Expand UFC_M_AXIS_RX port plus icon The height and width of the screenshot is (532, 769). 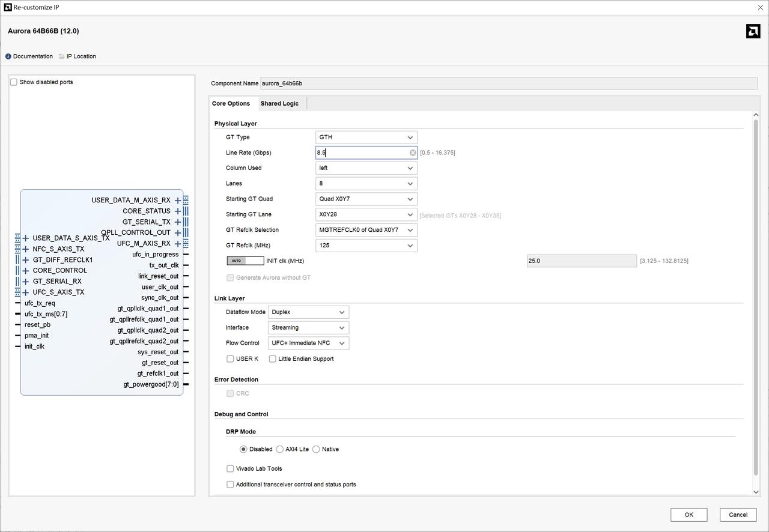click(178, 244)
